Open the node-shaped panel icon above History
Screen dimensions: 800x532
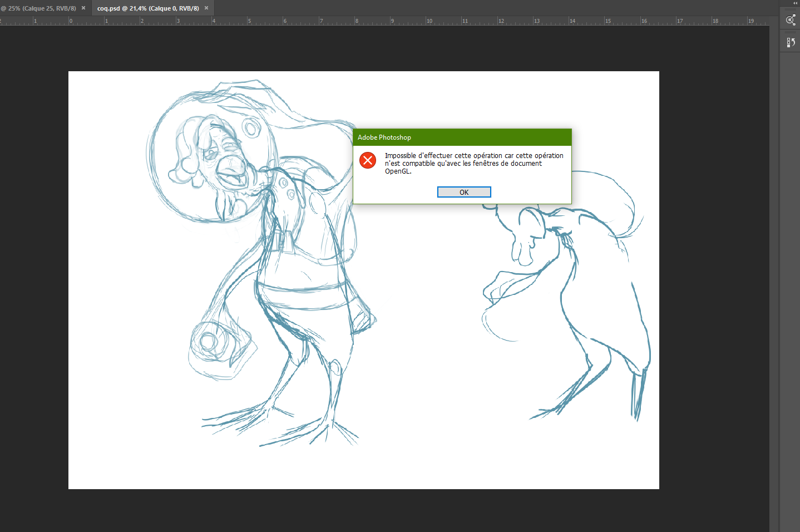791,21
